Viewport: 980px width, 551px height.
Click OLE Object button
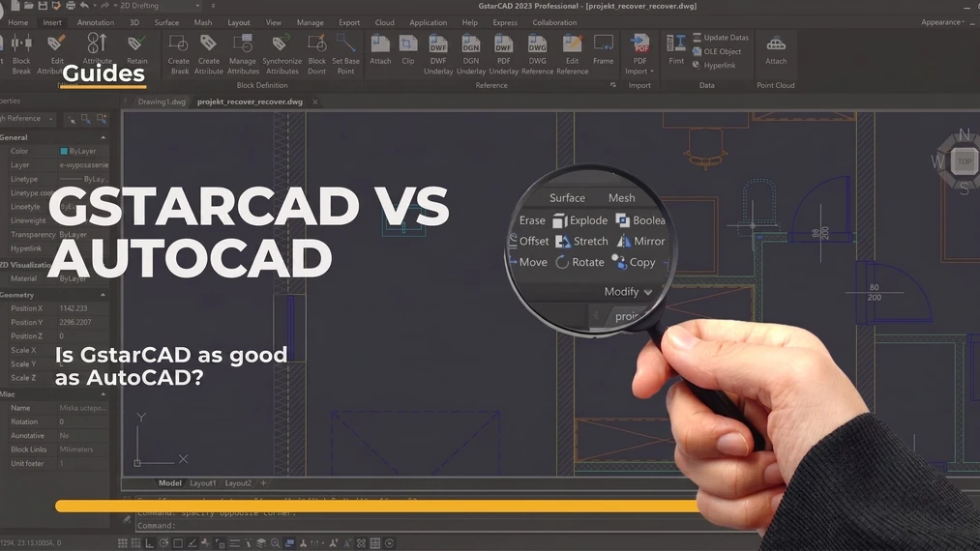[x=717, y=52]
